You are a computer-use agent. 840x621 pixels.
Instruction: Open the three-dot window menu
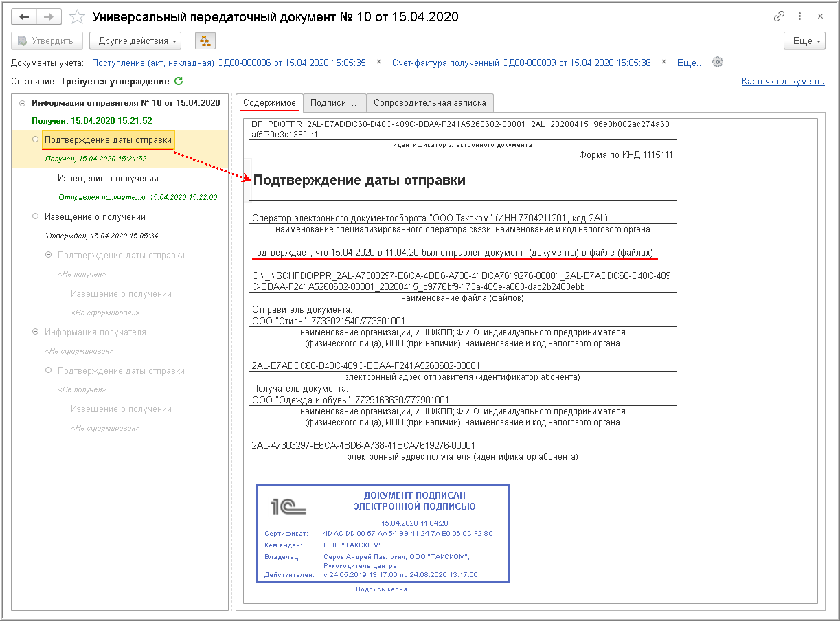pos(799,16)
